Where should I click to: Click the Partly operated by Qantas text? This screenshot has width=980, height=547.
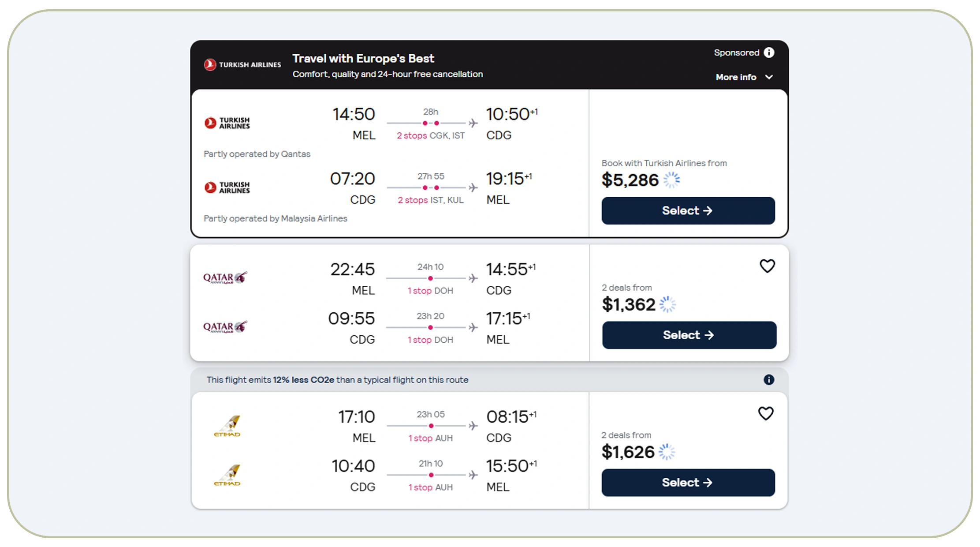point(257,154)
